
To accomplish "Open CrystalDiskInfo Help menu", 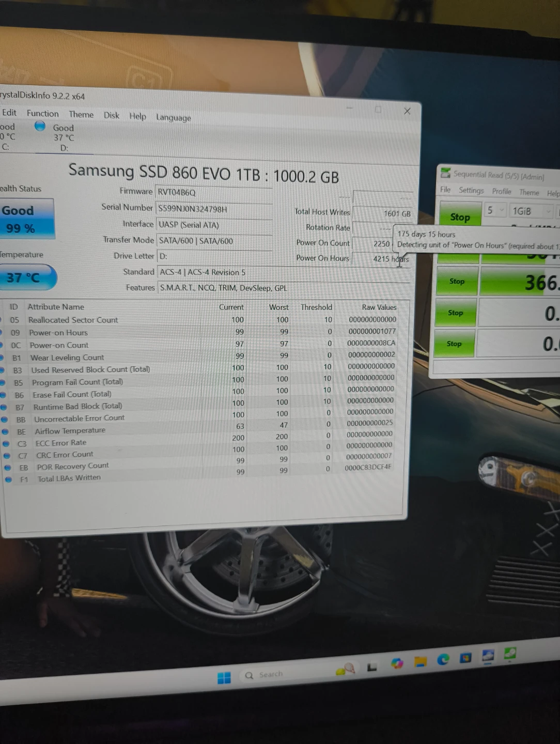I will [137, 116].
